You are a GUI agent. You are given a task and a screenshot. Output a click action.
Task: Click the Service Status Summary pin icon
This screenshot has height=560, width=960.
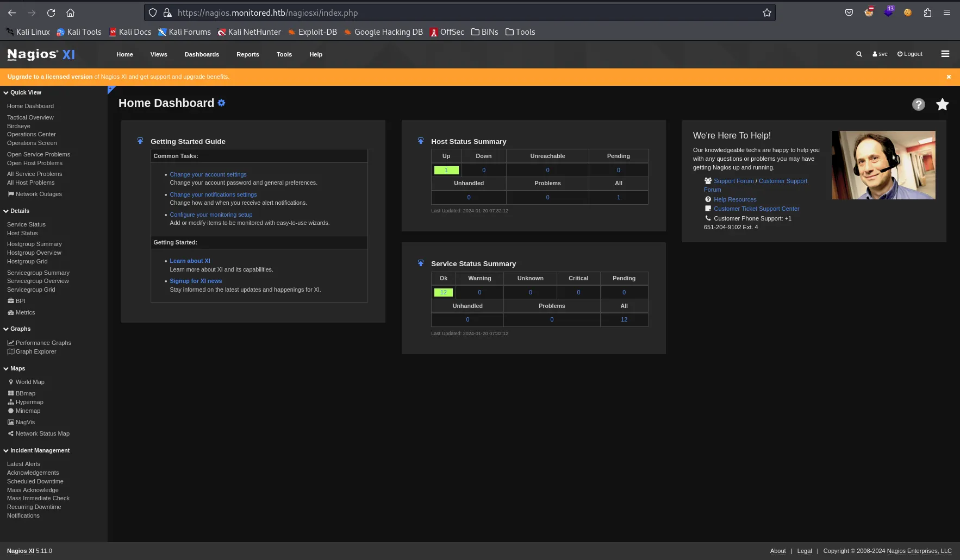pyautogui.click(x=420, y=263)
